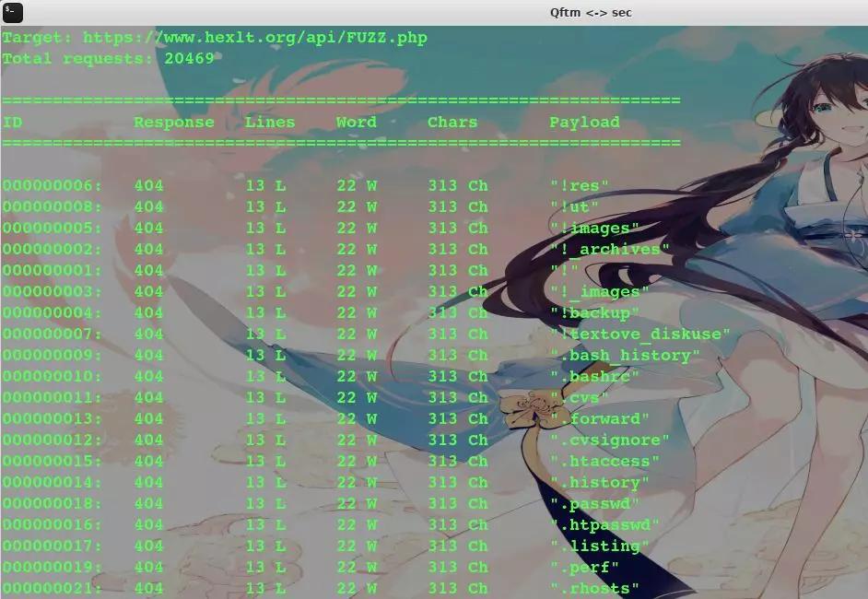This screenshot has width=868, height=599.
Task: Click the "Payload" column header
Action: pyautogui.click(x=584, y=123)
